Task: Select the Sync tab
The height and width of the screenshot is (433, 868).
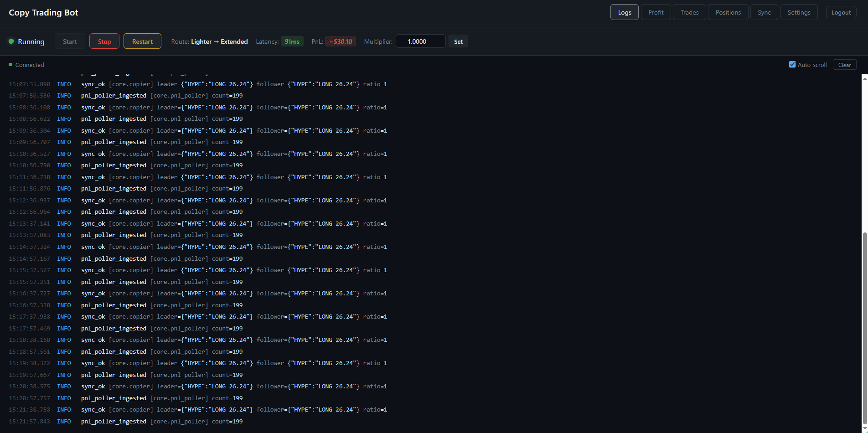Action: click(x=764, y=12)
